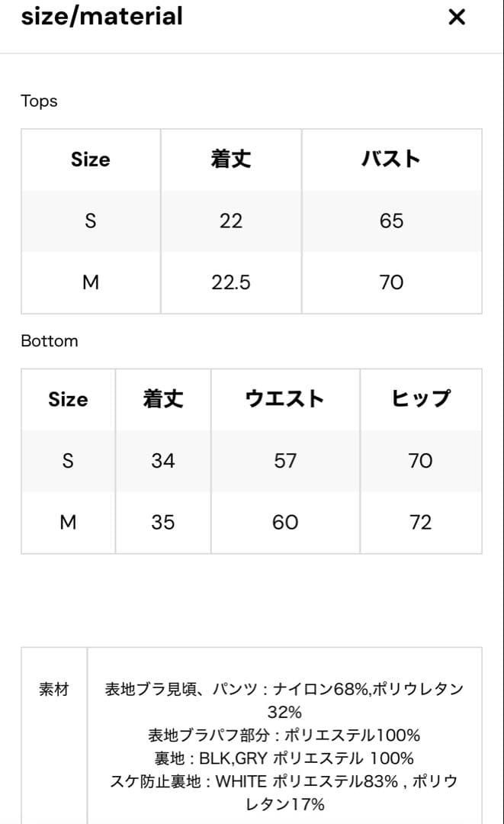The image size is (504, 824).
Task: Click the size/material title
Action: pyautogui.click(x=102, y=16)
